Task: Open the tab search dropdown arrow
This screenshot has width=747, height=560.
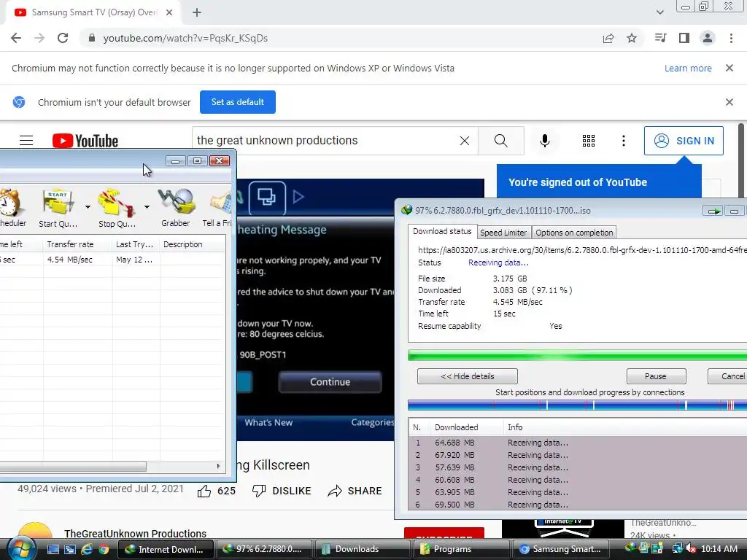Action: (x=659, y=13)
